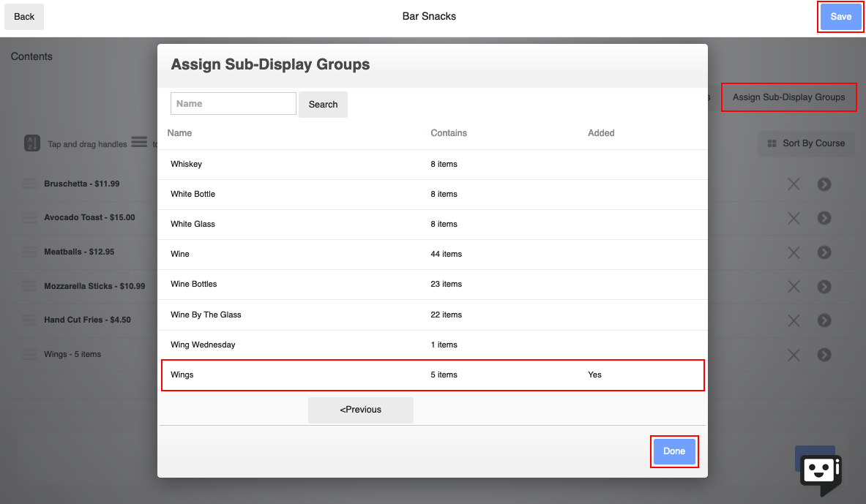Select the White Bottle group row
This screenshot has height=504, width=866.
pyautogui.click(x=433, y=195)
